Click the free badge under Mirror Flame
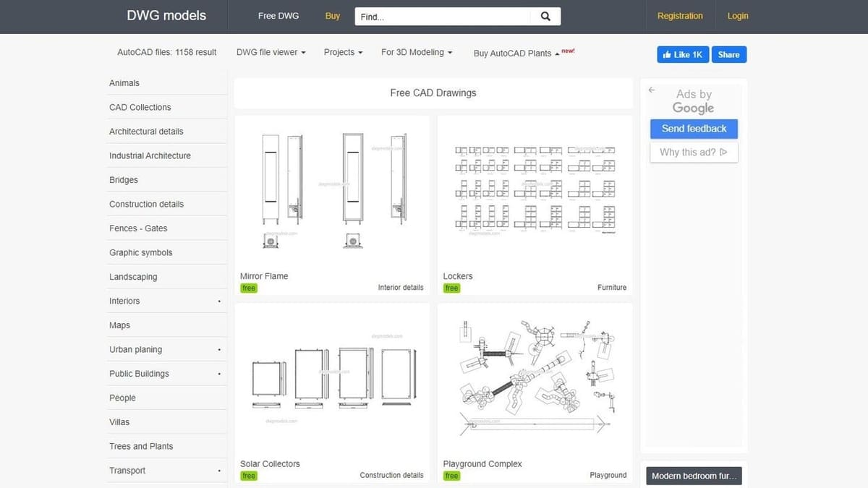Screen dimensions: 868x488 click(x=249, y=288)
